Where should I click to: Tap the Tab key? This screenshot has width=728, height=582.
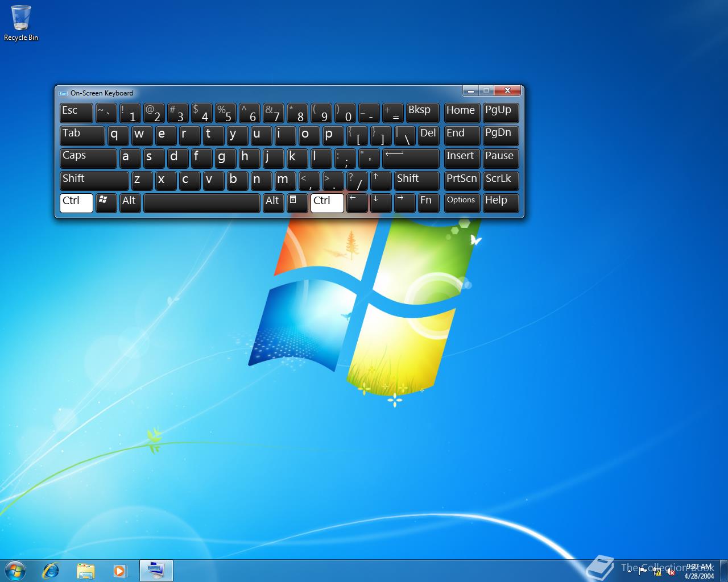pyautogui.click(x=82, y=136)
